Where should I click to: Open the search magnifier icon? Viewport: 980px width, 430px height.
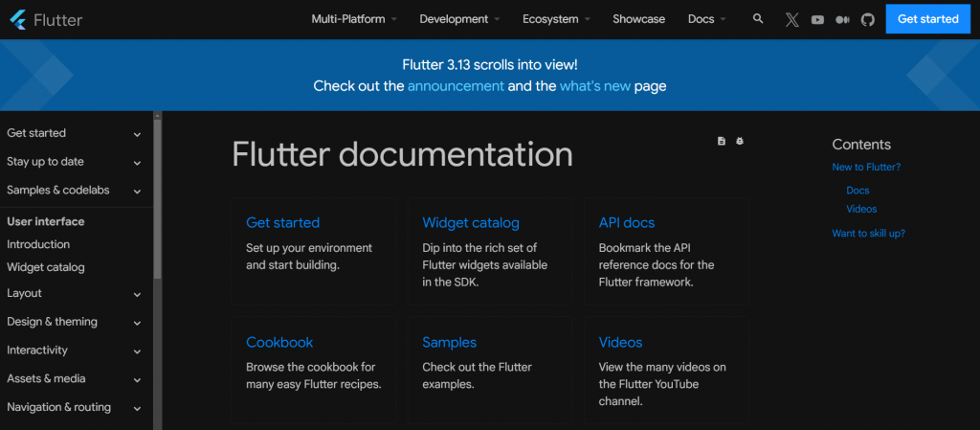[x=758, y=19]
